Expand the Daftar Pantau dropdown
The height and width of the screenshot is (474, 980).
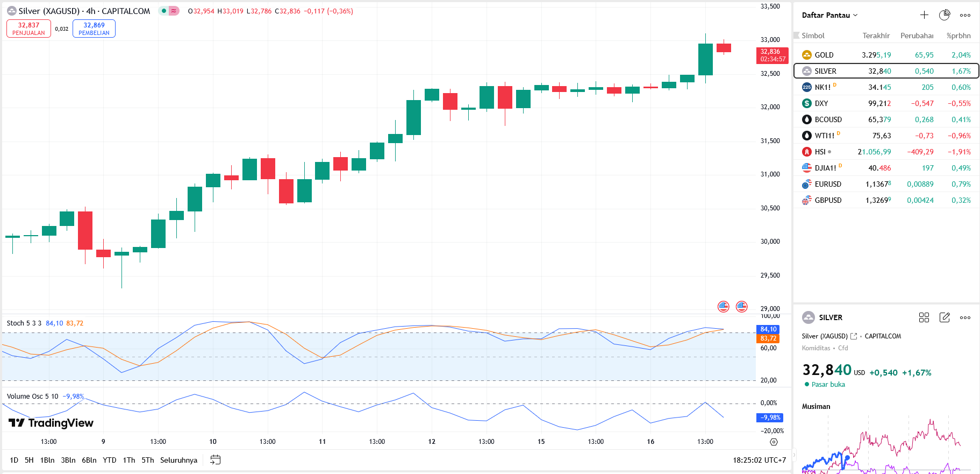[829, 15]
